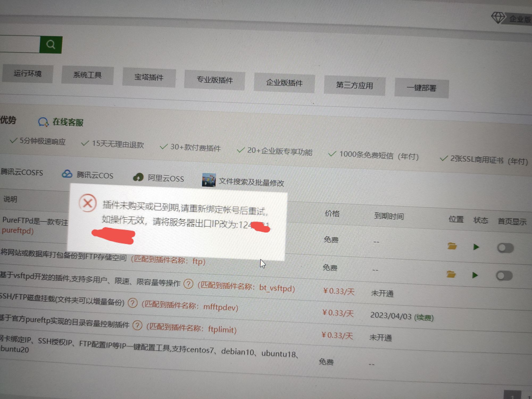Click the search input field
The image size is (532, 399).
pos(20,44)
